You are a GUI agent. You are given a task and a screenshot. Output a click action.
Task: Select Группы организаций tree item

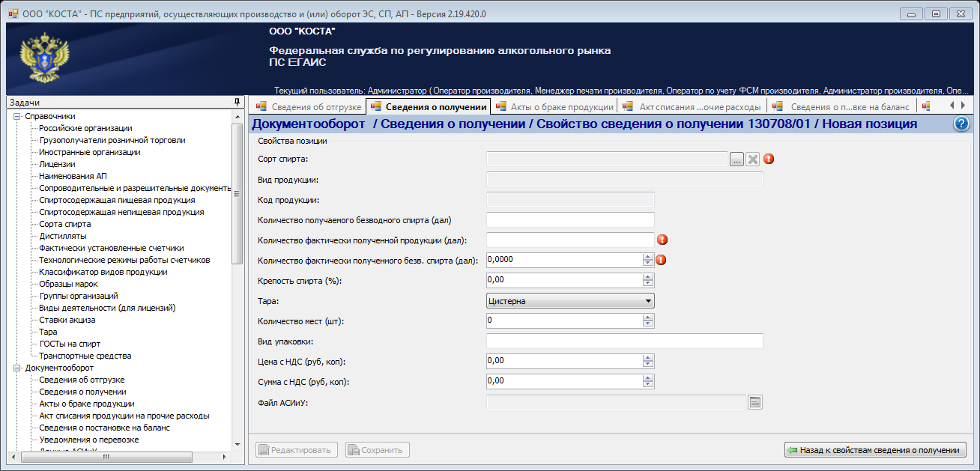click(x=79, y=296)
